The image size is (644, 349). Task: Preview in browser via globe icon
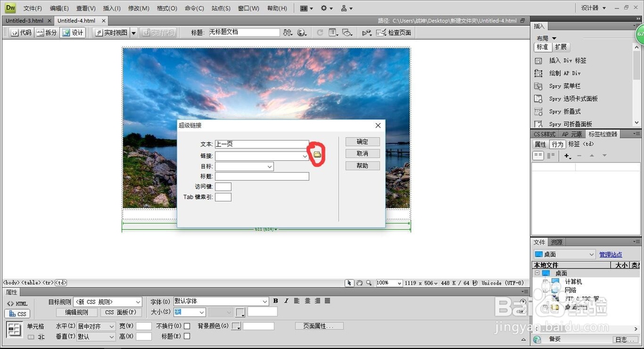point(302,32)
